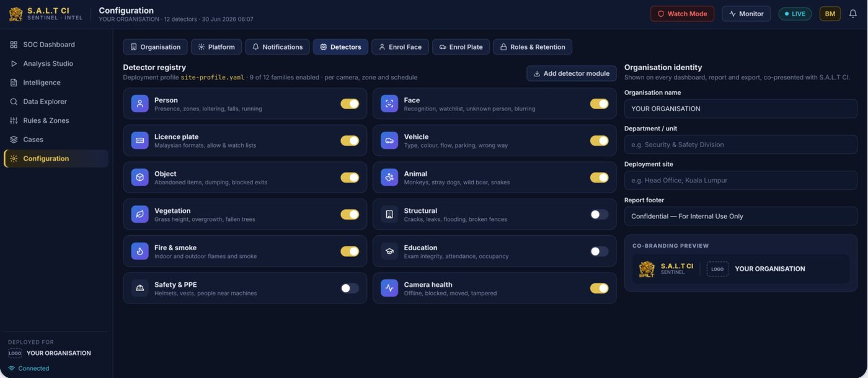
Task: Click the Vehicle detector icon
Action: (389, 140)
